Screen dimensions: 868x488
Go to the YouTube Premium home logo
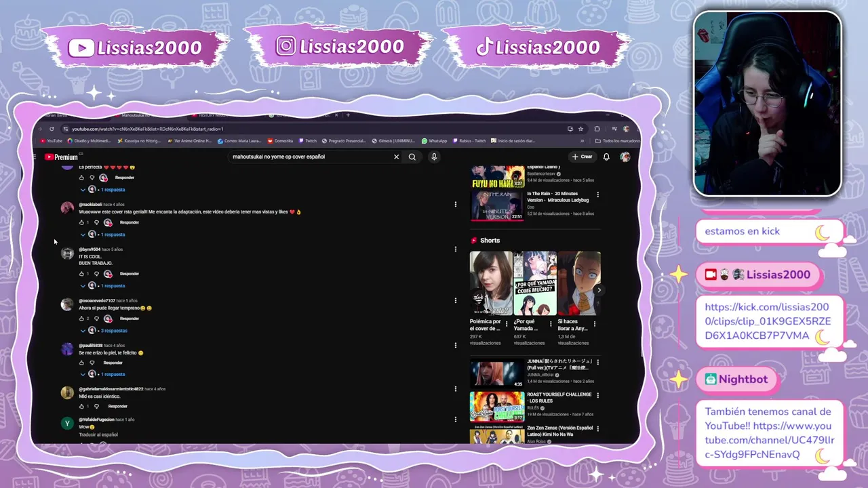(x=62, y=157)
